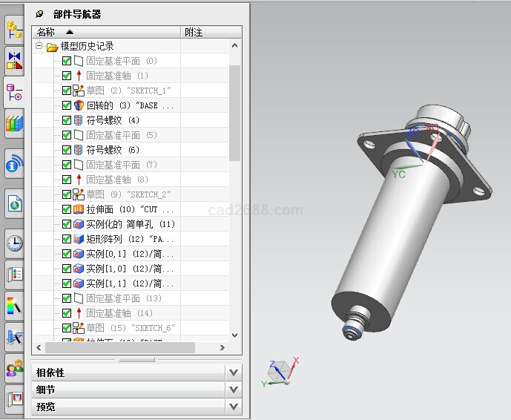Toggle checkbox for 符号螺纹 (4)
Screen dimensions: 511x420
point(67,120)
